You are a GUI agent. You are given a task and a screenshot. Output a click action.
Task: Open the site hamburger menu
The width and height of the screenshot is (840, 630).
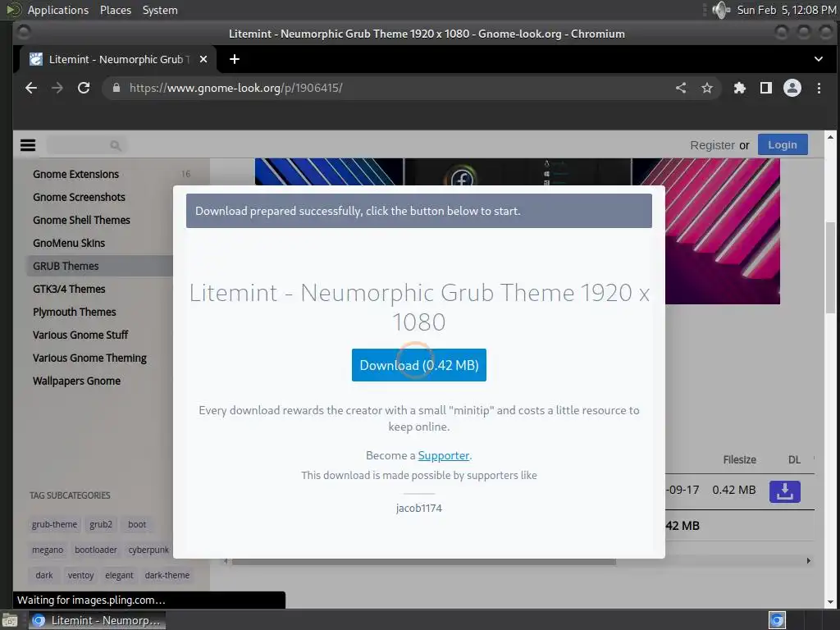28,145
